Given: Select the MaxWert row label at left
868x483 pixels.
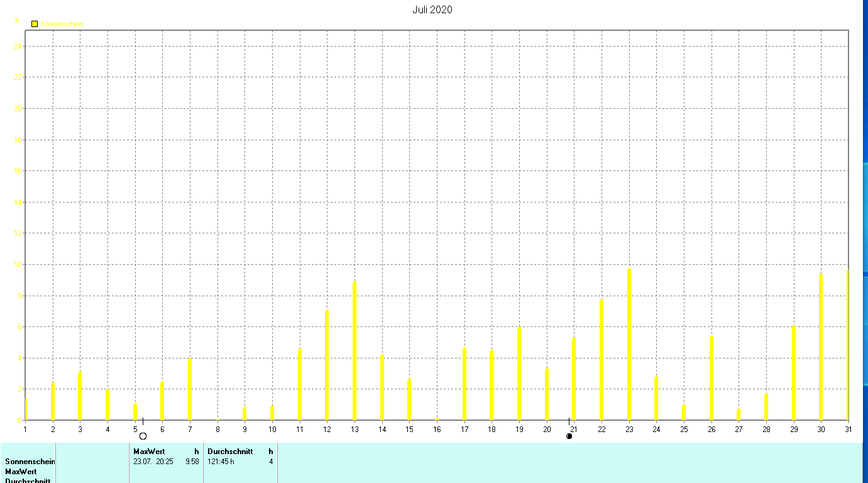Looking at the screenshot, I should tap(21, 472).
